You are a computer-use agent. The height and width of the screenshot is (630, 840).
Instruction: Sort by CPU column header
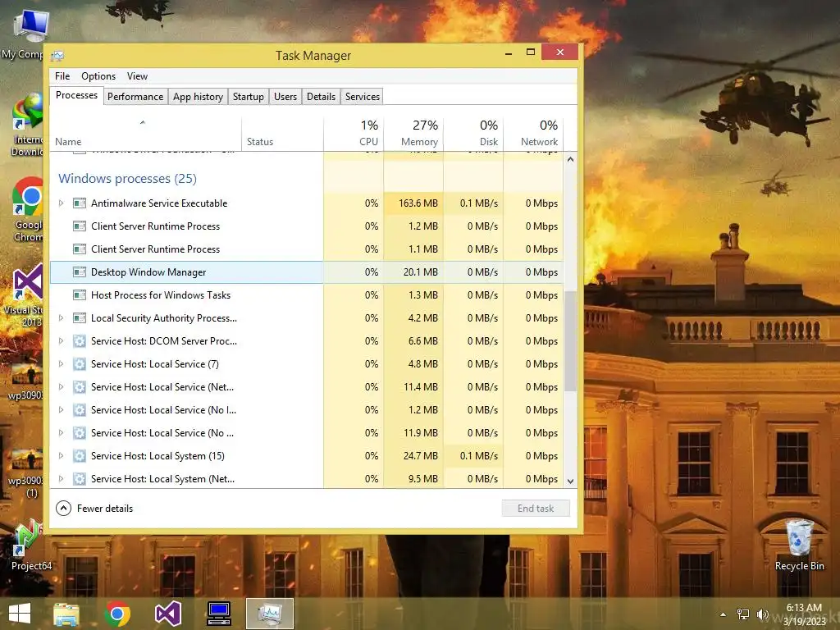(354, 133)
